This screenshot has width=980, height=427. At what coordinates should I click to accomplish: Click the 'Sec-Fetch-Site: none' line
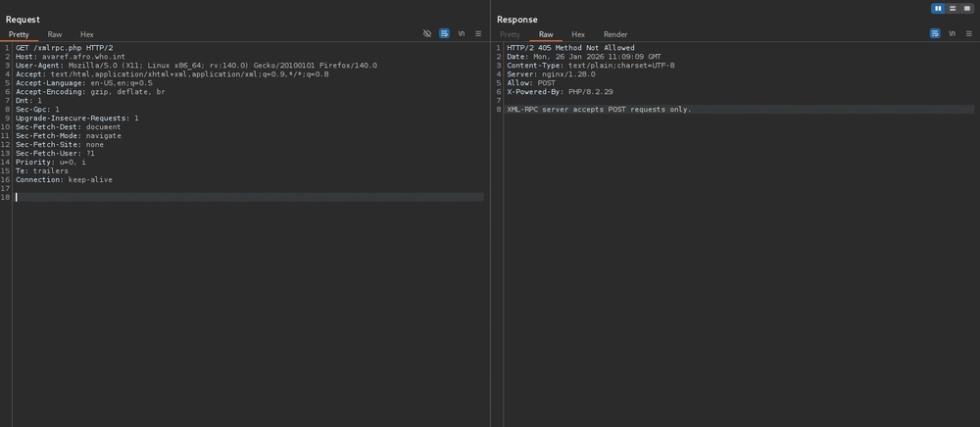[x=60, y=144]
